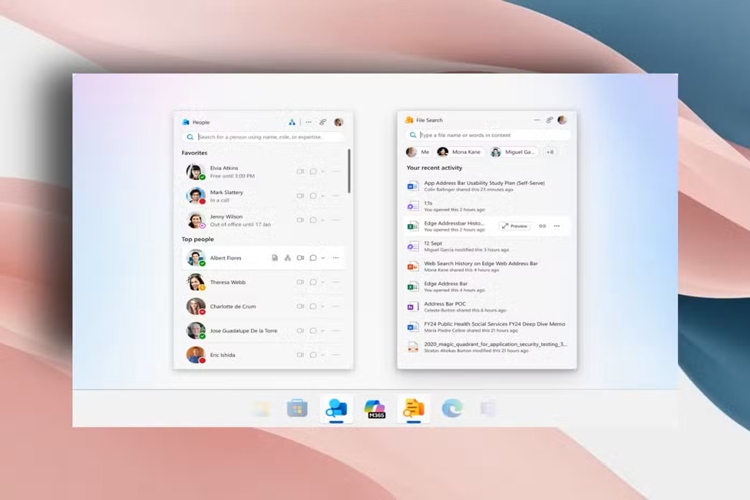
Task: Open Charlotte de Crum contact row
Action: click(264, 306)
